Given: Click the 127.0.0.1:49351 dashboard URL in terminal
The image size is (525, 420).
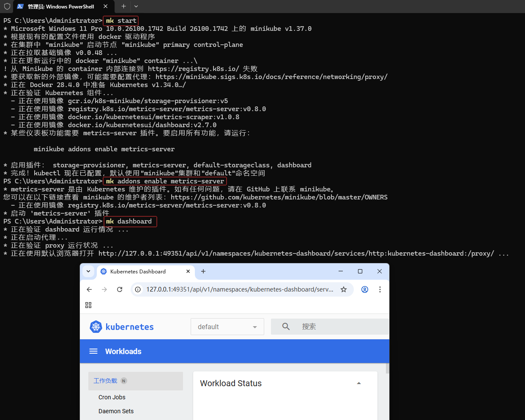Looking at the screenshot, I should point(296,254).
